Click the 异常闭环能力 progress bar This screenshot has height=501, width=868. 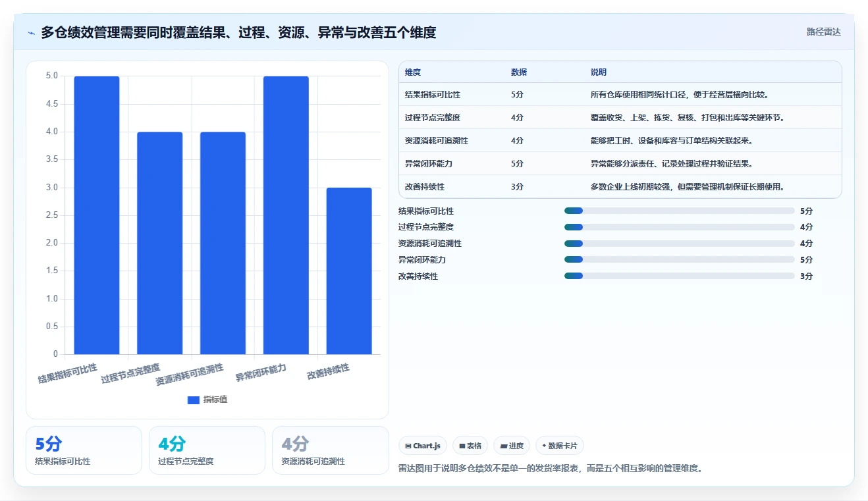click(680, 259)
